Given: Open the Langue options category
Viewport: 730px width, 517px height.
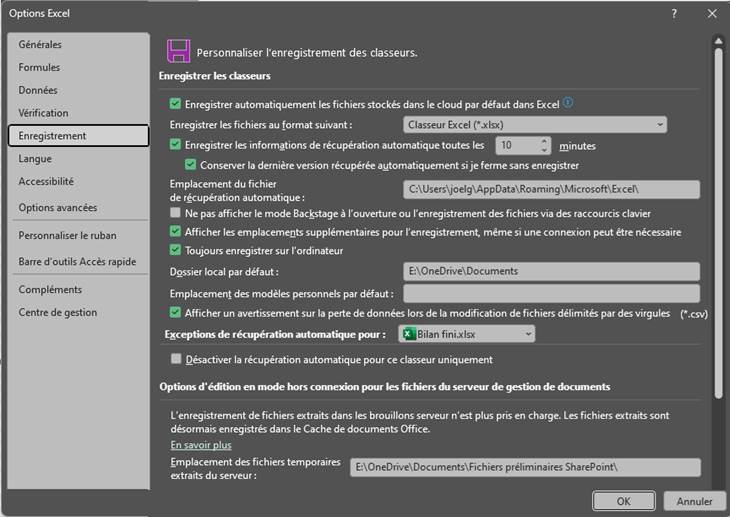Looking at the screenshot, I should [x=78, y=159].
